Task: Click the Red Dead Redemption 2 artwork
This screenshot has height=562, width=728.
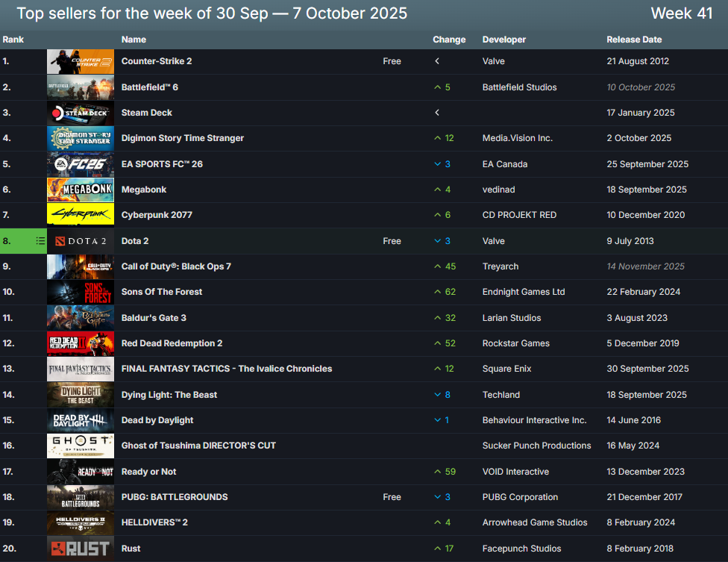Action: [81, 343]
